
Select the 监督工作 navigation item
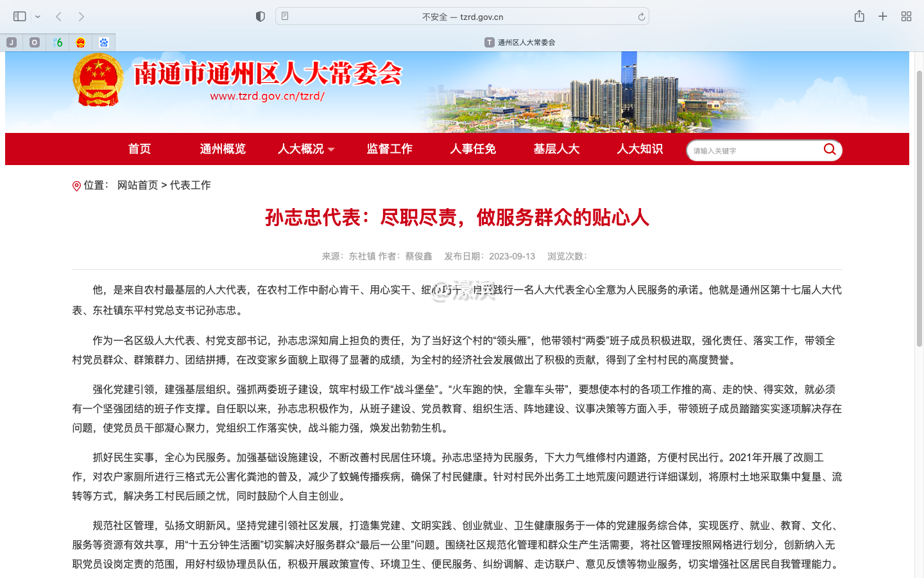389,149
